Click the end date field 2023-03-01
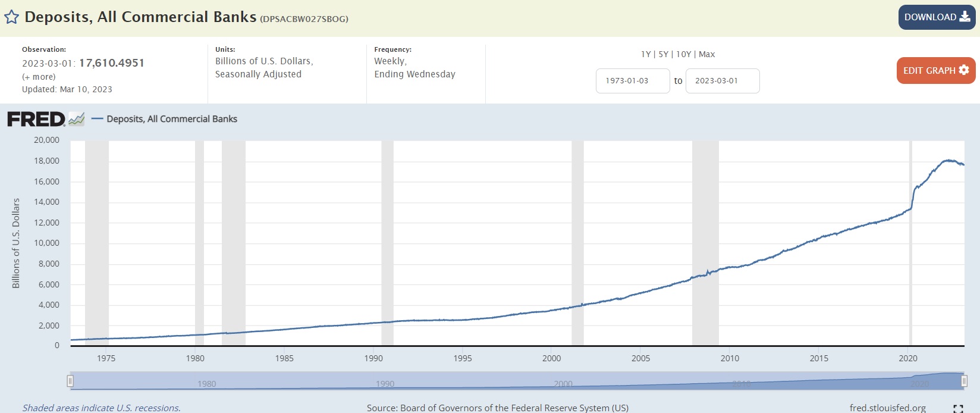 pos(723,81)
